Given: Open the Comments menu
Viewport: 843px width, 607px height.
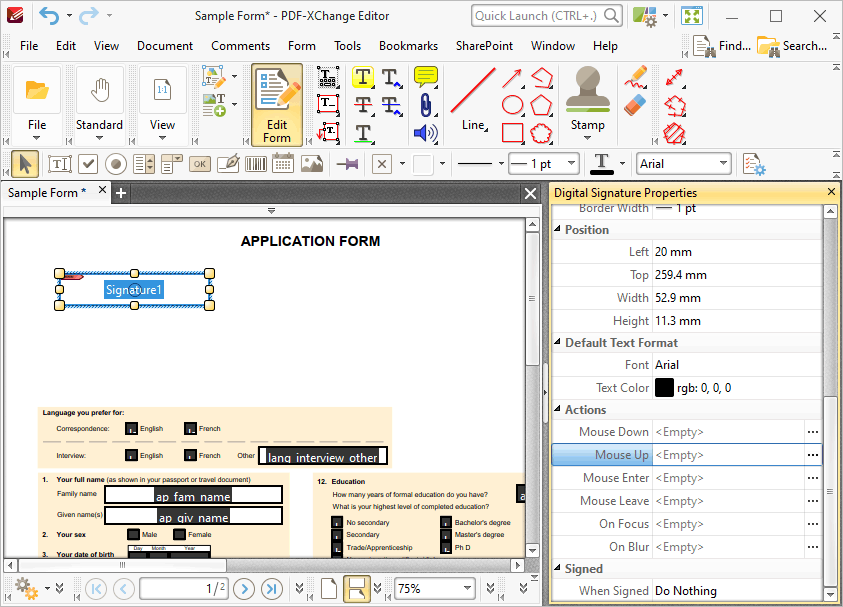Looking at the screenshot, I should pos(240,46).
